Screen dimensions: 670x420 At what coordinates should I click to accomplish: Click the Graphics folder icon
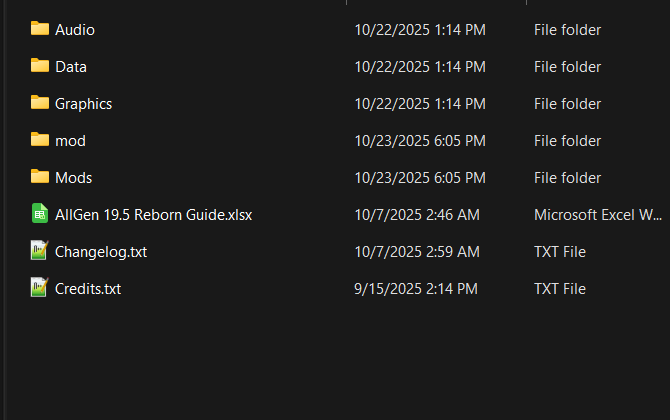click(40, 103)
